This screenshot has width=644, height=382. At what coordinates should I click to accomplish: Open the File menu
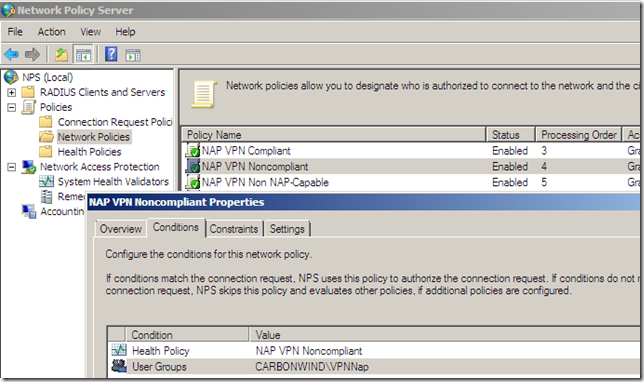click(15, 32)
